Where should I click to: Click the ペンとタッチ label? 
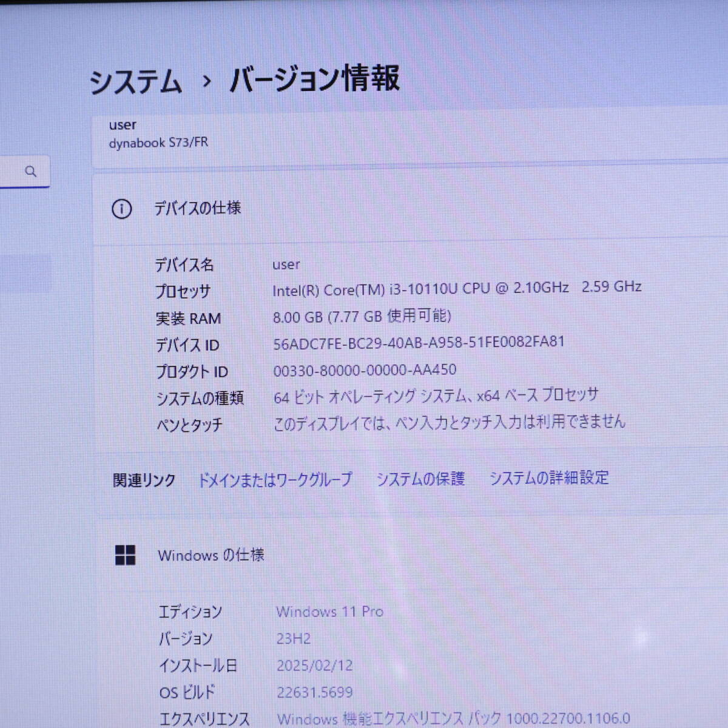coord(190,425)
